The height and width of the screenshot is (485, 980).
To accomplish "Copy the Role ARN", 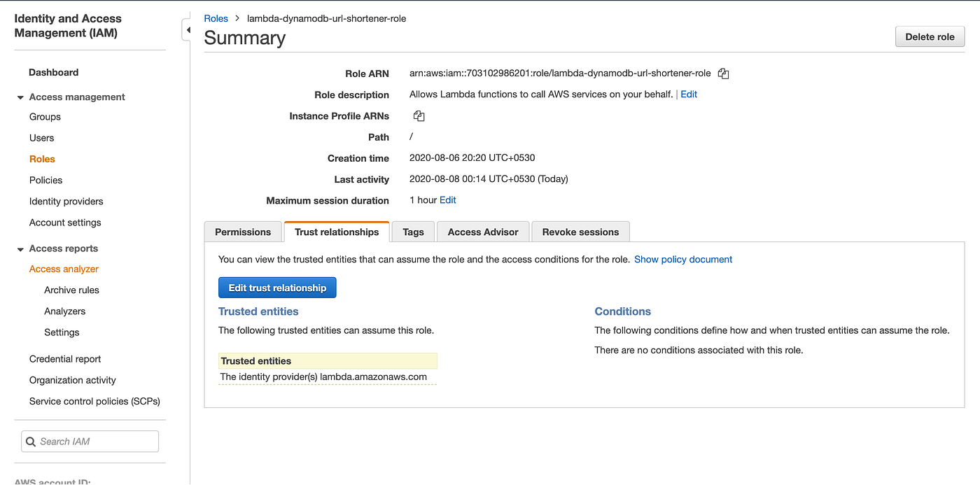I will (723, 73).
